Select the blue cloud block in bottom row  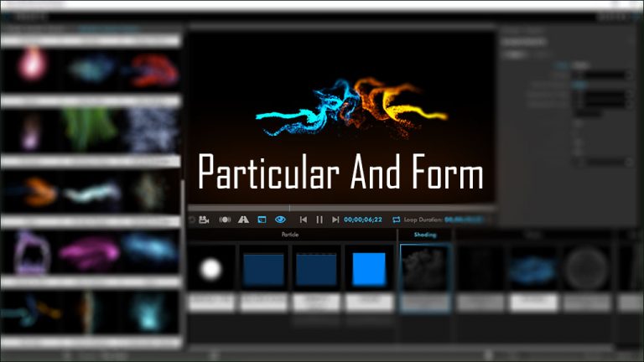click(x=533, y=278)
